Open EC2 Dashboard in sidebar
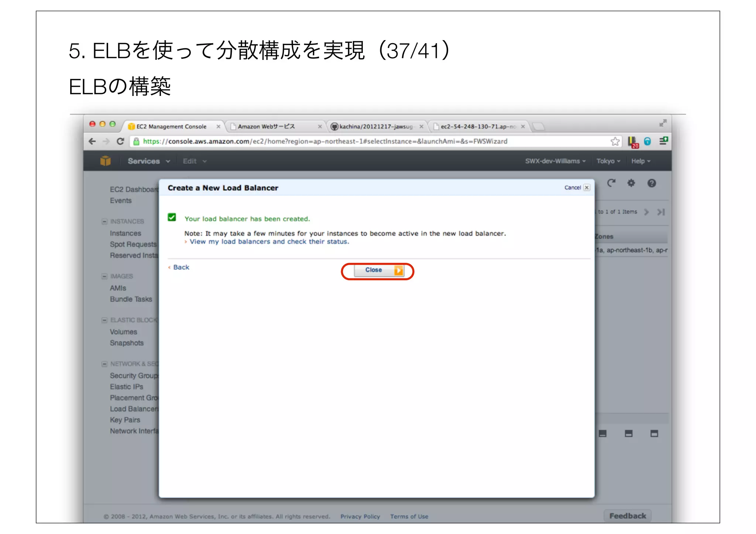Image resolution: width=756 pixels, height=534 pixels. pos(134,190)
